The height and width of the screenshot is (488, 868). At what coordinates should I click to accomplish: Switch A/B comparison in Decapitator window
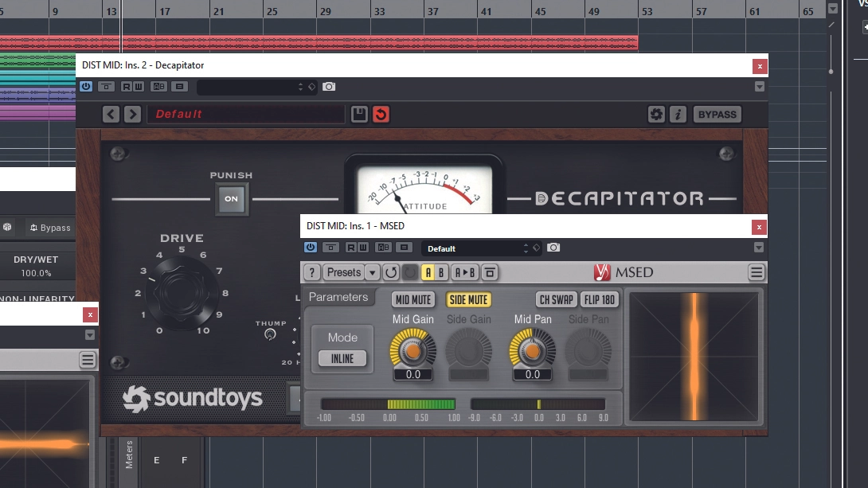pos(159,86)
